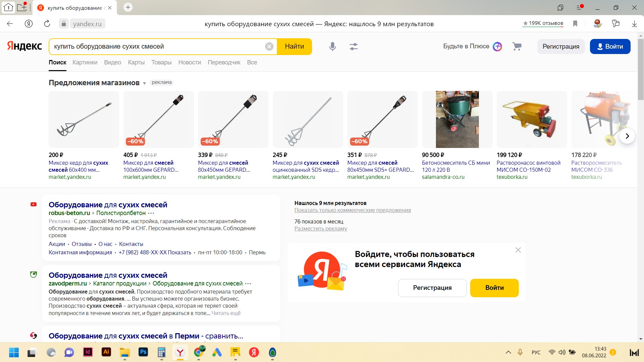644x362 pixels.
Task: Open the Товары search tab
Action: (161, 62)
